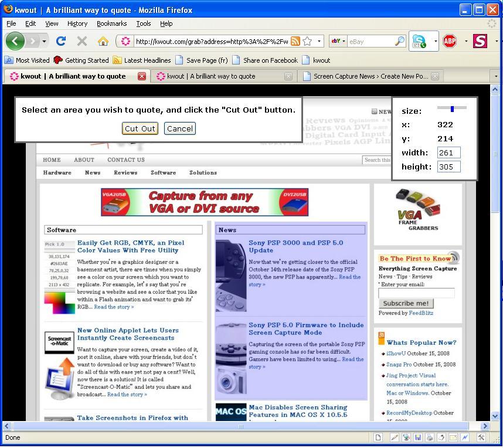Click the vertical scrollbar down arrow
This screenshot has width=503, height=448.
click(495, 416)
